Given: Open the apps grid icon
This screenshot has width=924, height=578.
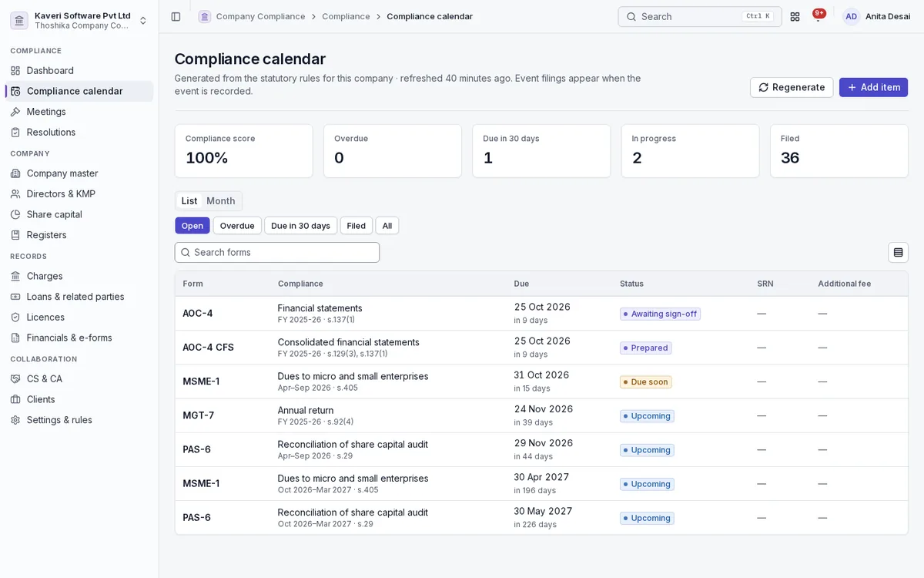Looking at the screenshot, I should pos(795,16).
